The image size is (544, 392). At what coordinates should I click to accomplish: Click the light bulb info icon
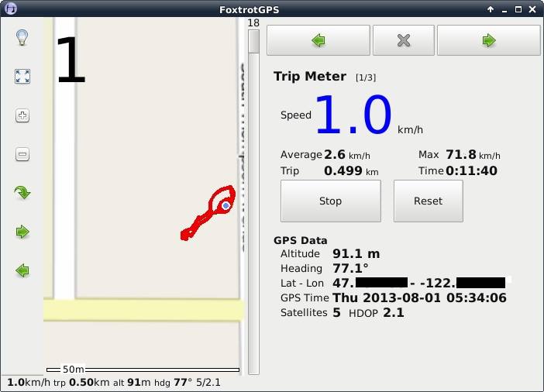coord(22,37)
